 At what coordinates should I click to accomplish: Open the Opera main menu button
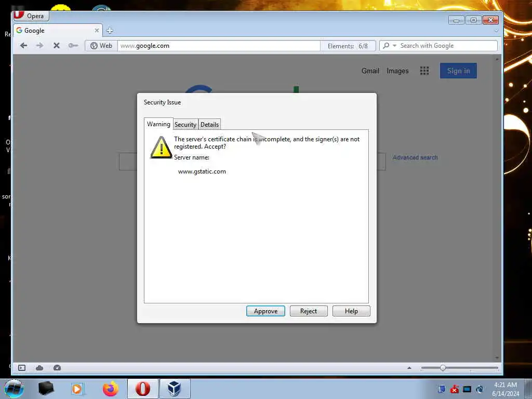[31, 16]
